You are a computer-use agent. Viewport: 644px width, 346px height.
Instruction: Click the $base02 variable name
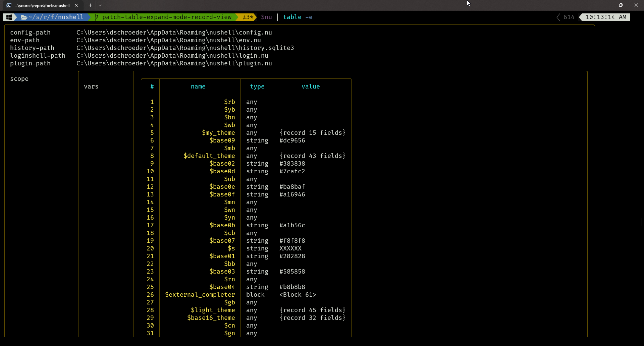[x=222, y=164]
